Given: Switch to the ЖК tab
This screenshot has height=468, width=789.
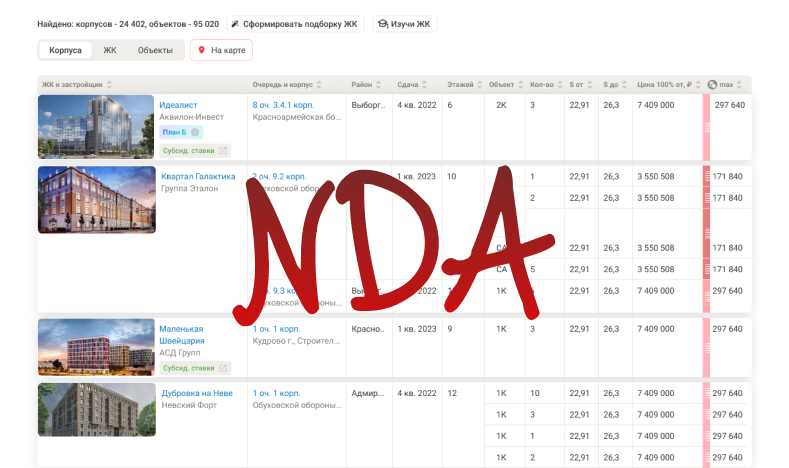Looking at the screenshot, I should (x=110, y=50).
